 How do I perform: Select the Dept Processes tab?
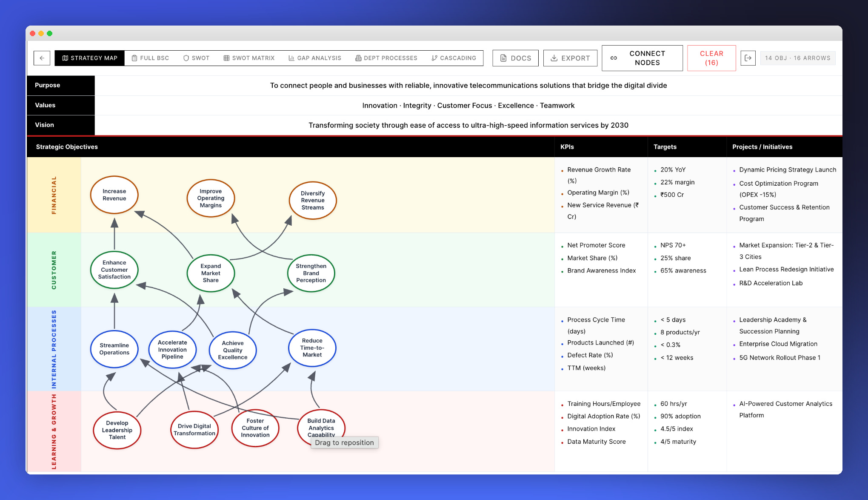[x=386, y=58]
